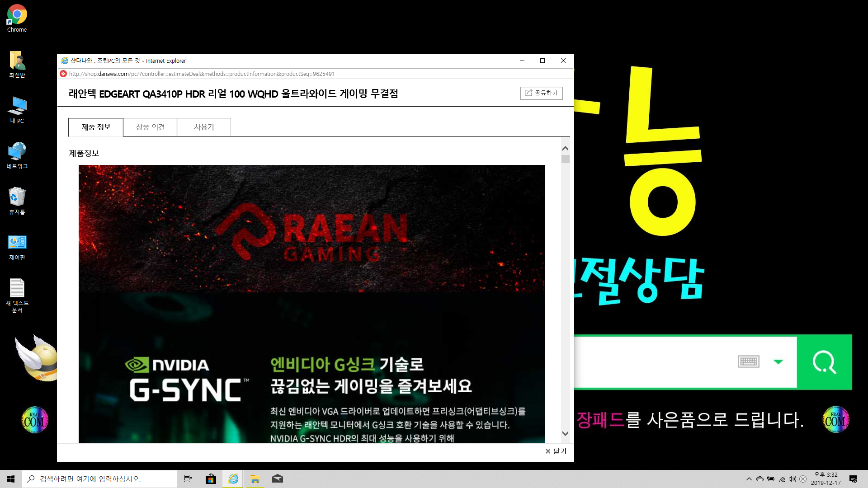Click the 닫기 close link at bottom
Viewport: 868px width, 488px height.
pos(556,451)
